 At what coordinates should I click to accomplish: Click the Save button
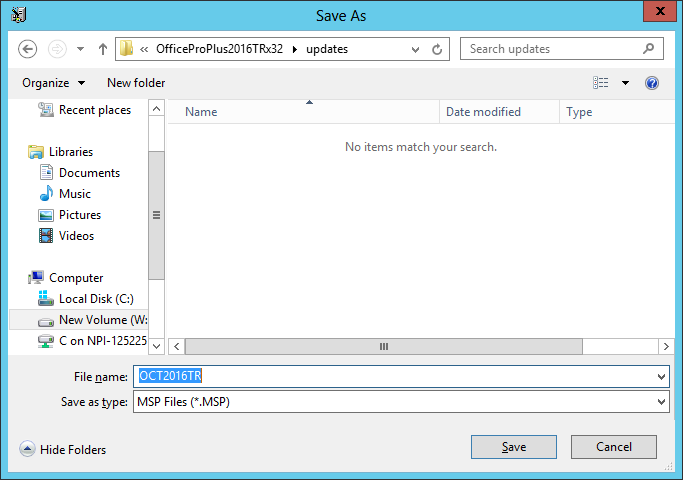pyautogui.click(x=514, y=447)
